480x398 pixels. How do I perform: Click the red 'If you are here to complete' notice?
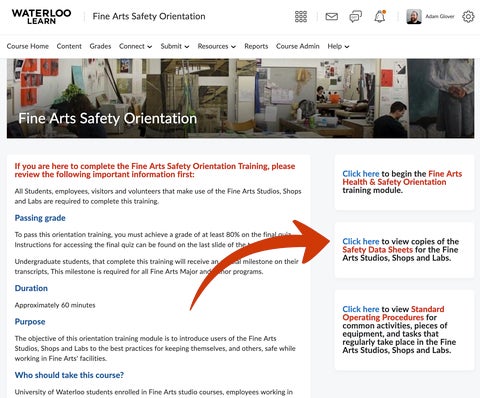click(155, 170)
